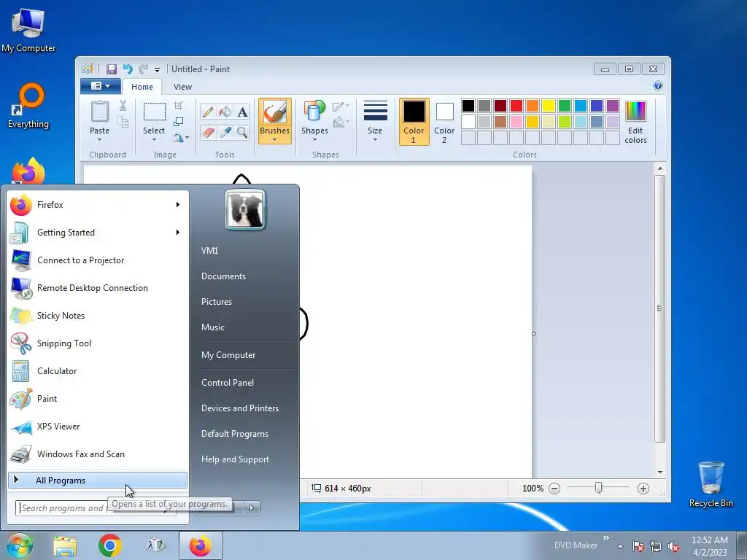Click the Undo arrow in Paint title bar
Image resolution: width=747 pixels, height=560 pixels.
click(127, 69)
